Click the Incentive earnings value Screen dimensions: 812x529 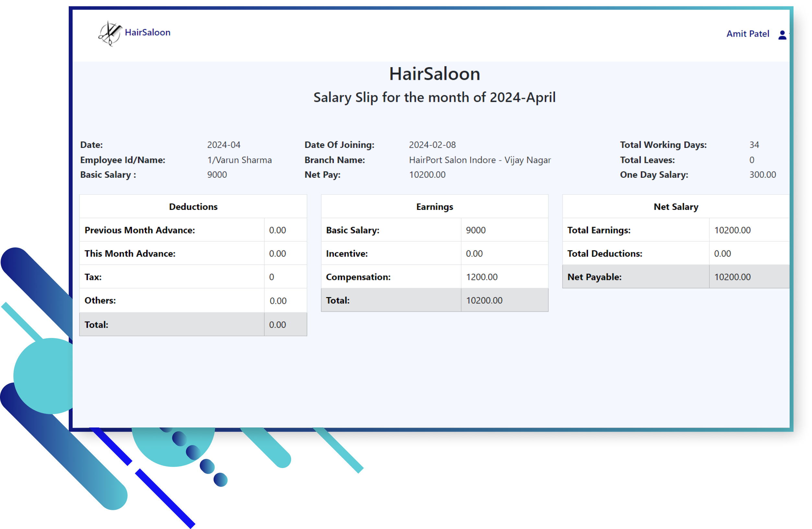point(474,254)
